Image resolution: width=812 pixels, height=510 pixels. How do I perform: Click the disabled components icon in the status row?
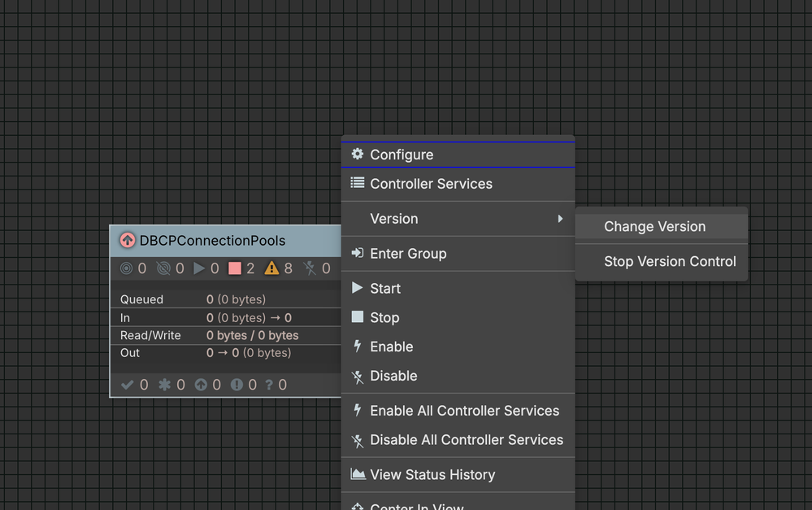tap(309, 268)
